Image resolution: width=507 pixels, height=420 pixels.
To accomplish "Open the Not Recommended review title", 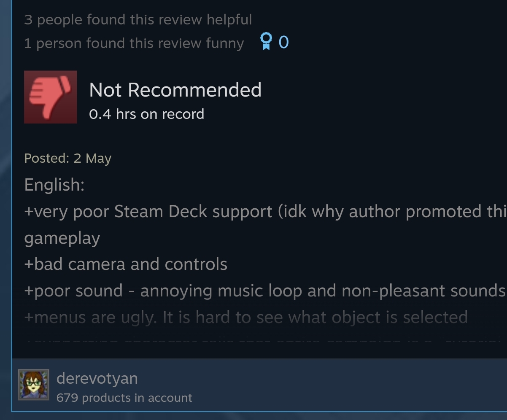I will click(x=175, y=90).
